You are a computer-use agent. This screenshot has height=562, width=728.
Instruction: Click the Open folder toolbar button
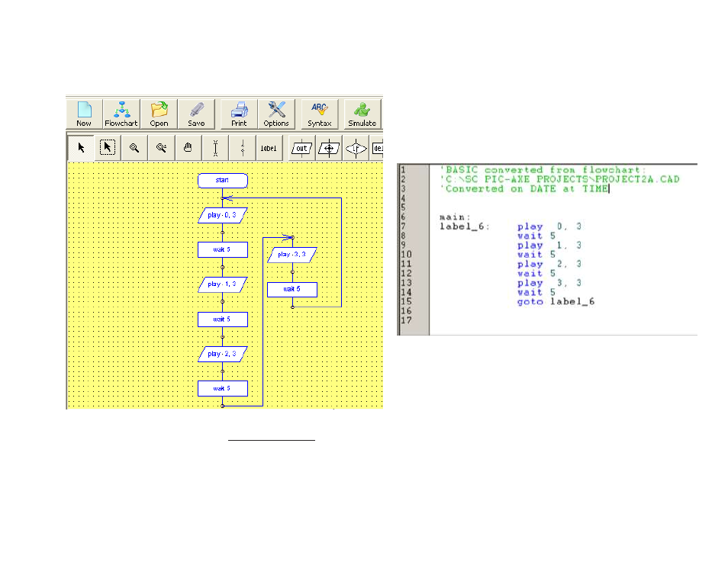[159, 114]
